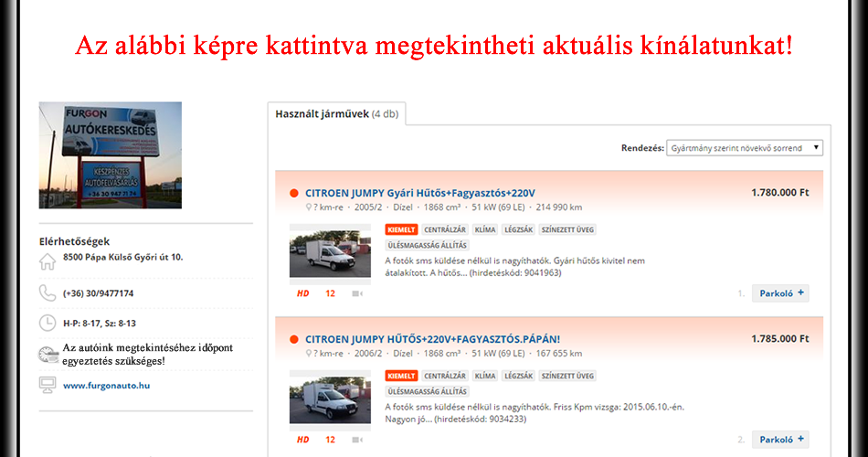Click the SZÍNEZETT ÜVEG tag of the first listing
The height and width of the screenshot is (457, 868).
[x=567, y=229]
